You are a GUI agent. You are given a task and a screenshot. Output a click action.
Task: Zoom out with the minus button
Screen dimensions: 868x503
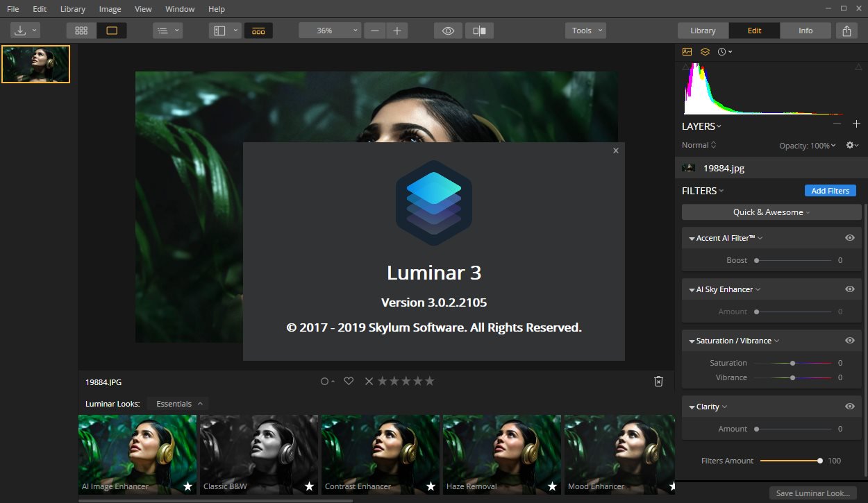[x=375, y=31]
